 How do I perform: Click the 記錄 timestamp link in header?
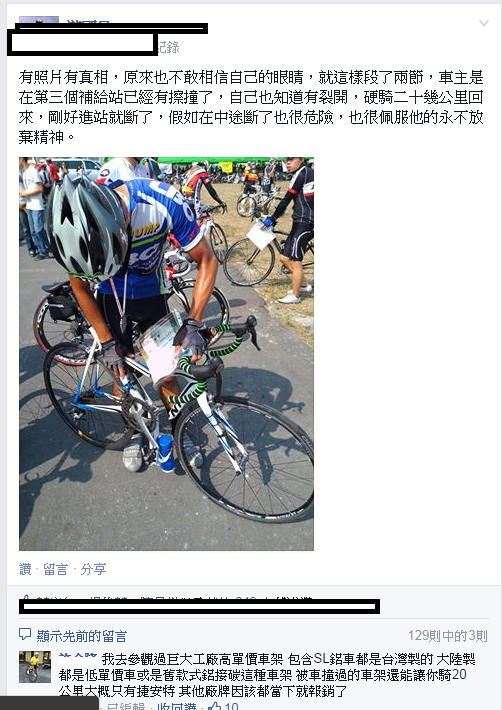click(x=168, y=47)
